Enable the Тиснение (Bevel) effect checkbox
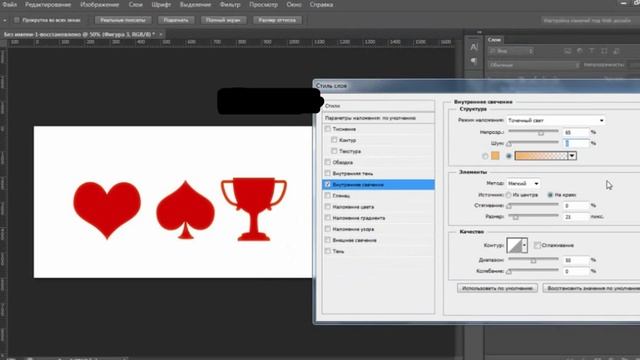 pyautogui.click(x=328, y=129)
